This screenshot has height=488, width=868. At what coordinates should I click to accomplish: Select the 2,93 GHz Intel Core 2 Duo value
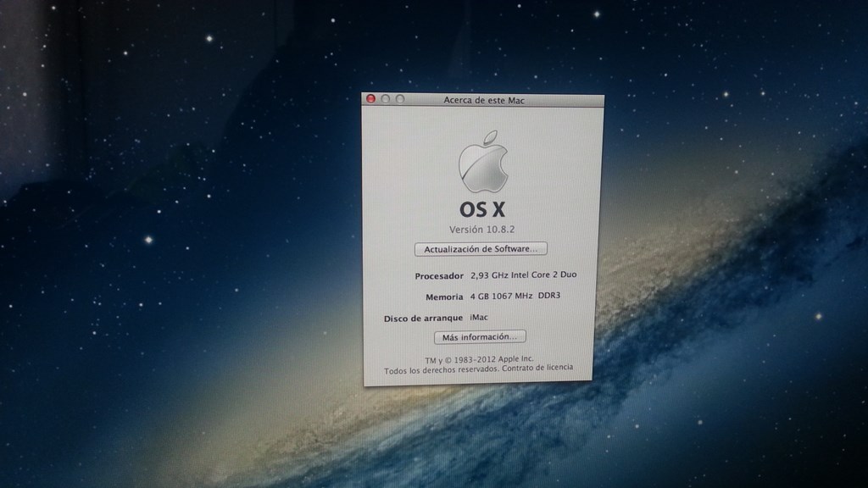523,274
